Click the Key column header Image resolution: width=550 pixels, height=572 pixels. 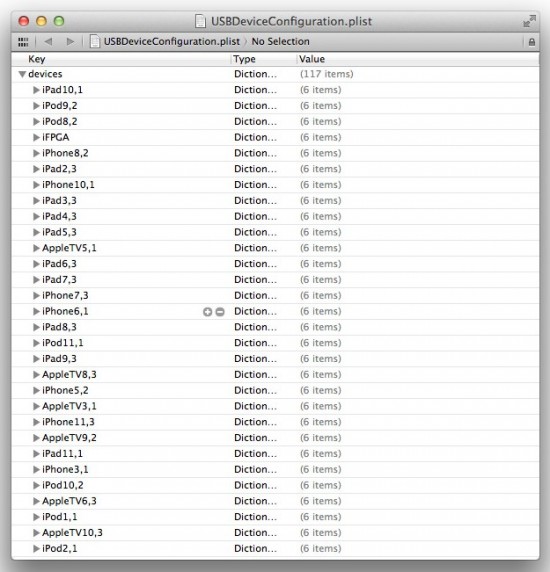pyautogui.click(x=121, y=59)
